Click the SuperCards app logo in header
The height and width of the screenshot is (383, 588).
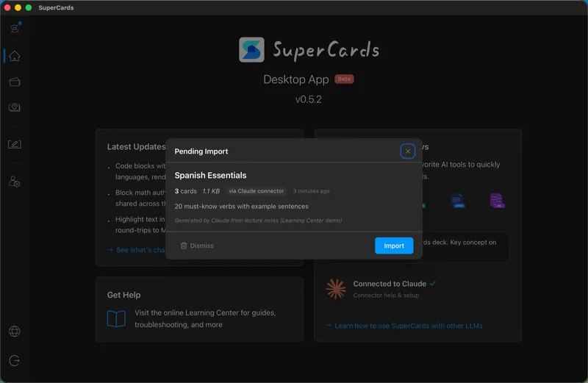pyautogui.click(x=251, y=49)
